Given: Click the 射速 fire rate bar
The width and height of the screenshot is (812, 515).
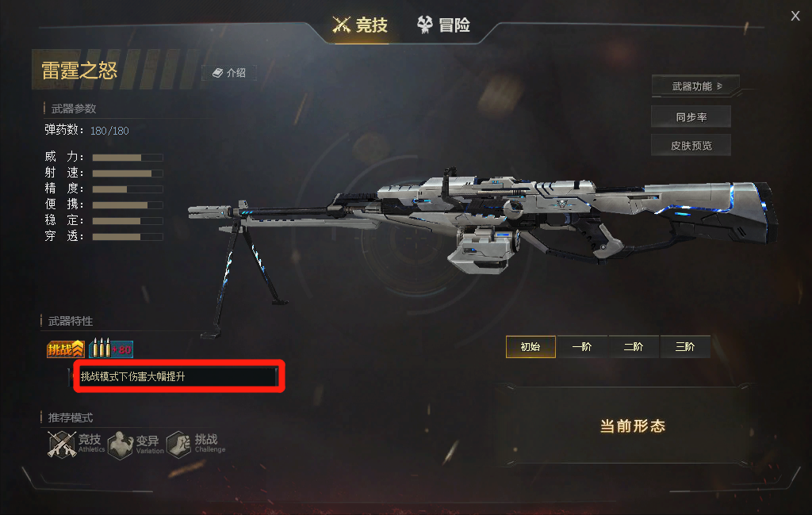Looking at the screenshot, I should click(x=128, y=174).
